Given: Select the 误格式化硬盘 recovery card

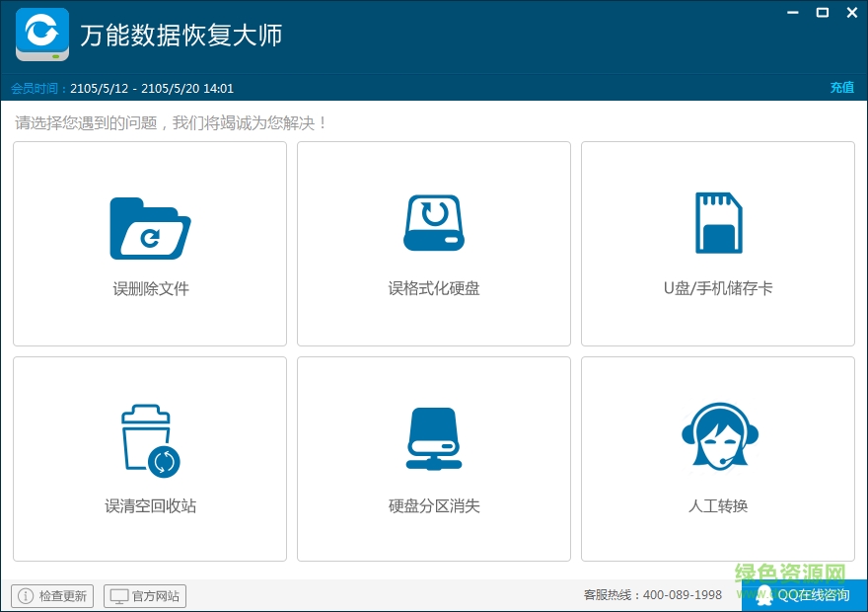Looking at the screenshot, I should coord(434,243).
